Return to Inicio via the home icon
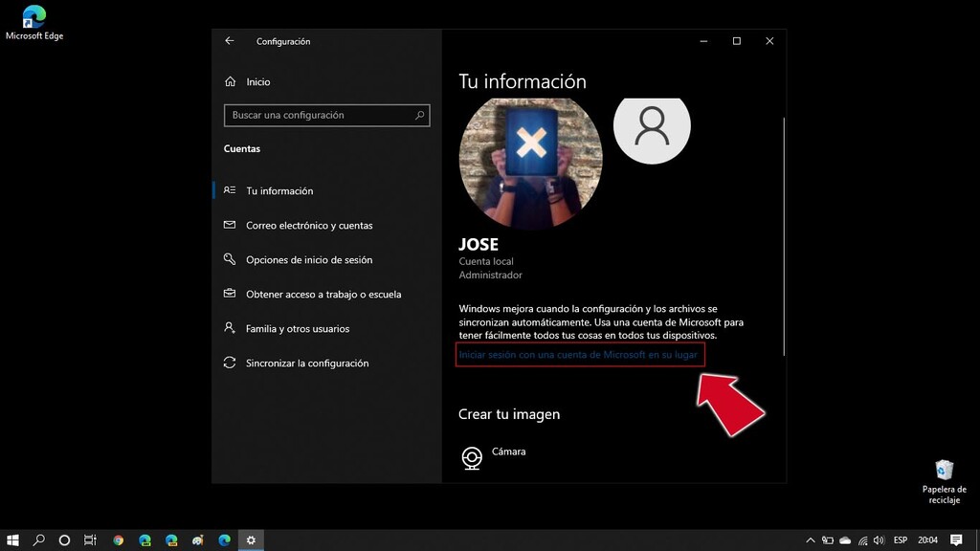Image resolution: width=980 pixels, height=551 pixels. tap(230, 81)
